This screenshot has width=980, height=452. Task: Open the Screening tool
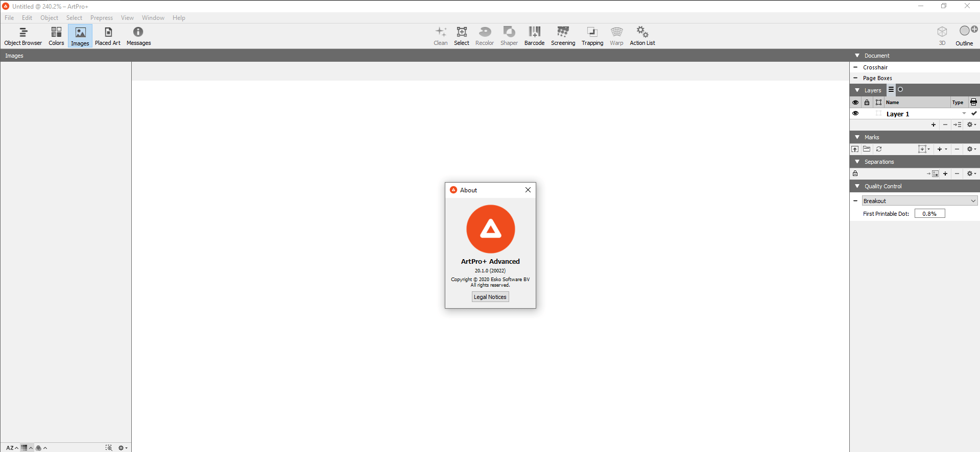click(563, 36)
